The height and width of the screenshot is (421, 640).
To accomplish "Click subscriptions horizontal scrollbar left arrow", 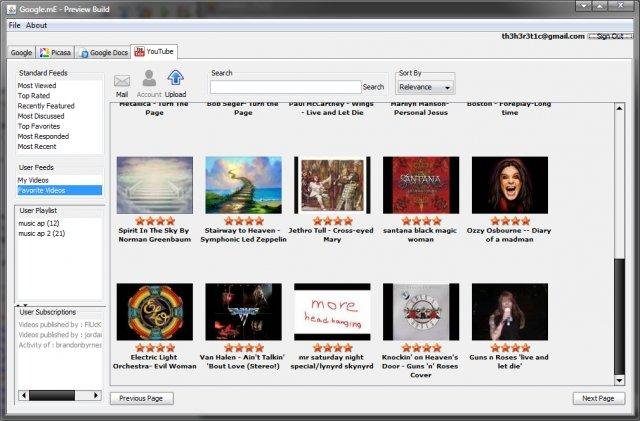I will pyautogui.click(x=24, y=395).
